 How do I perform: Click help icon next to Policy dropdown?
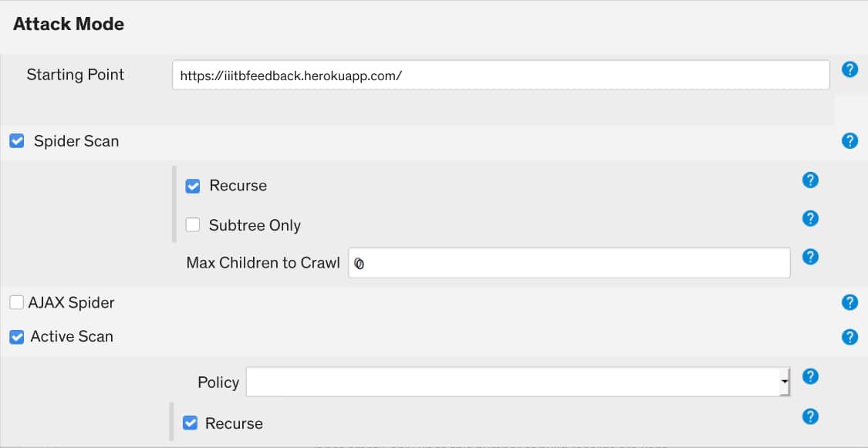click(x=810, y=376)
